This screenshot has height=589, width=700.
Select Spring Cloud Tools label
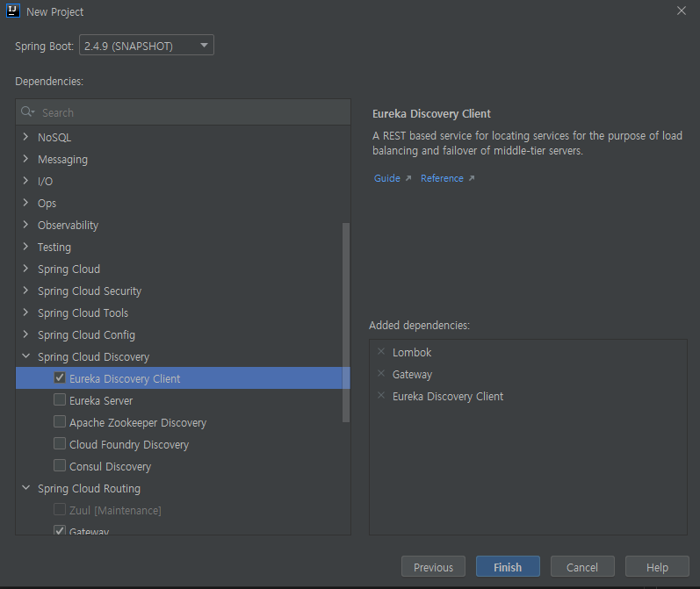[x=83, y=312]
